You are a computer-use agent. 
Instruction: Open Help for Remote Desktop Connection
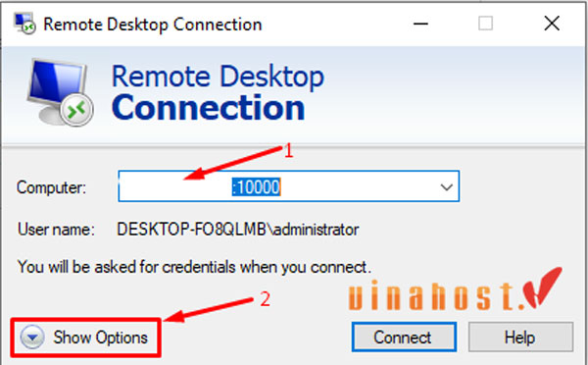[x=520, y=337]
